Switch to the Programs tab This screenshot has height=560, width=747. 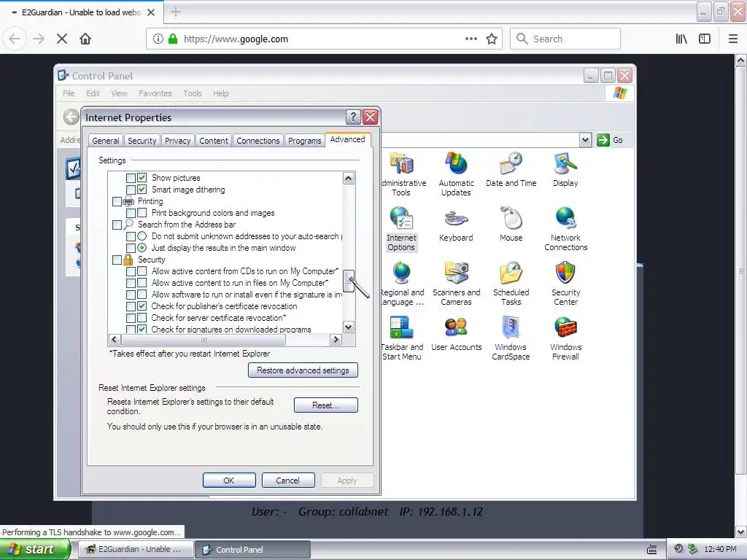point(304,141)
